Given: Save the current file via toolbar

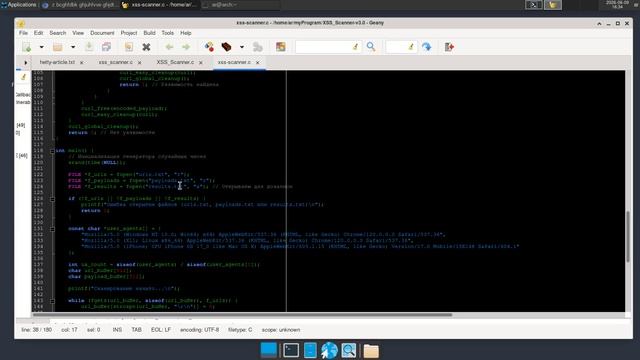Looking at the screenshot, I should pos(89,47).
